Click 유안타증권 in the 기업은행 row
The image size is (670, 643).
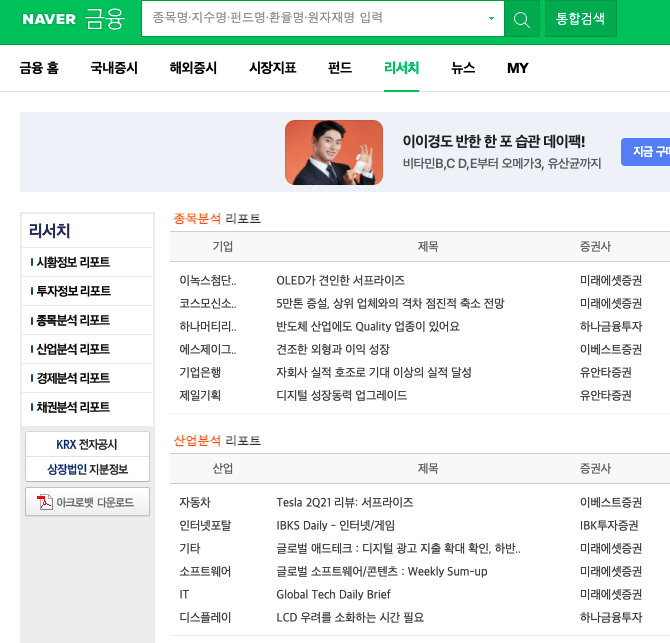click(x=606, y=373)
